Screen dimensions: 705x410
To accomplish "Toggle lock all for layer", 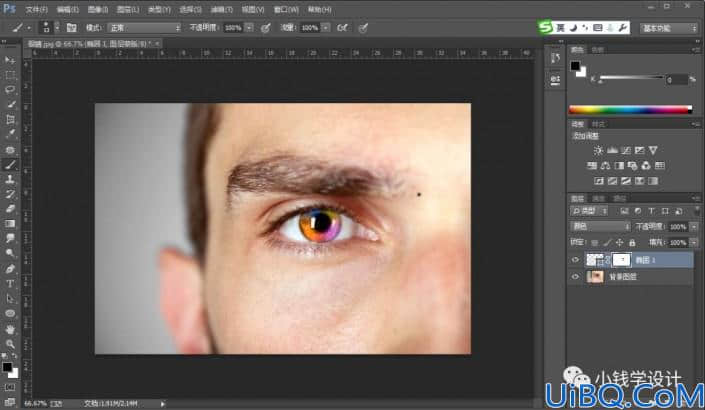I will pos(632,243).
